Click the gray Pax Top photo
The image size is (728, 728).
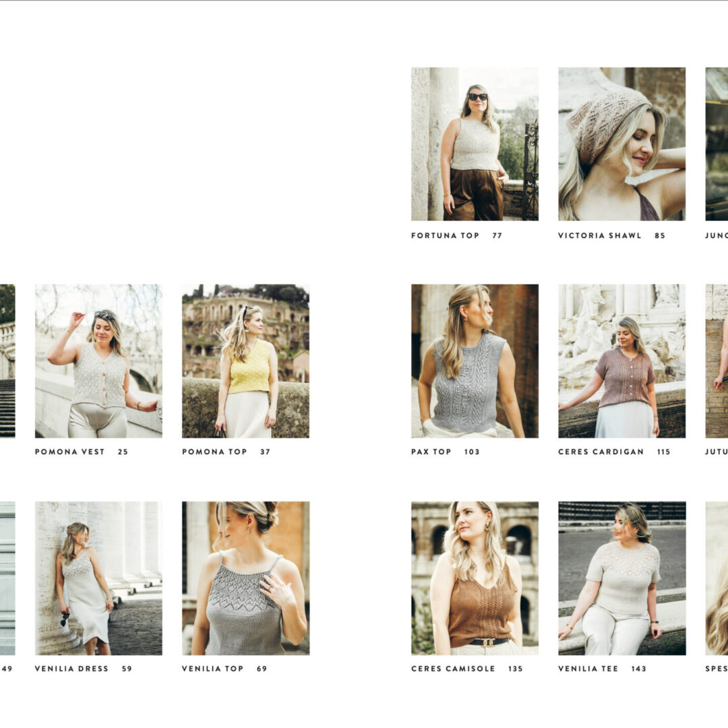coord(475,361)
